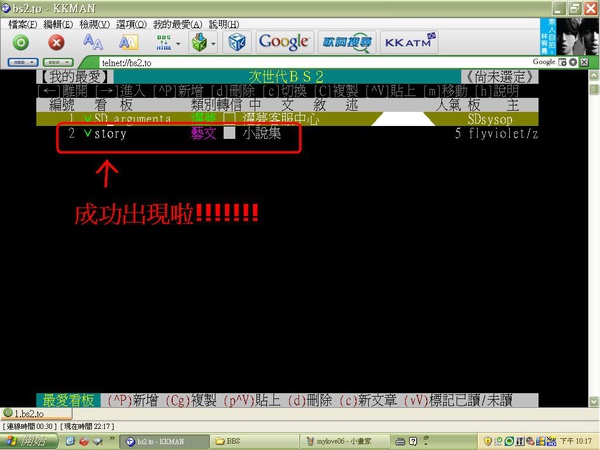The width and height of the screenshot is (600, 450).
Task: Click the 現在時間 22:17 status entry
Action: click(87, 426)
